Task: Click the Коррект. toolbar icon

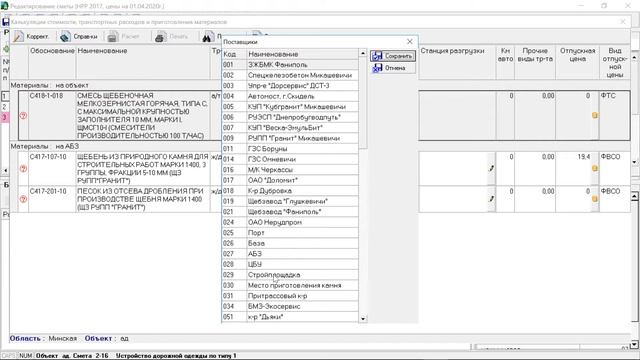Action: [18, 37]
